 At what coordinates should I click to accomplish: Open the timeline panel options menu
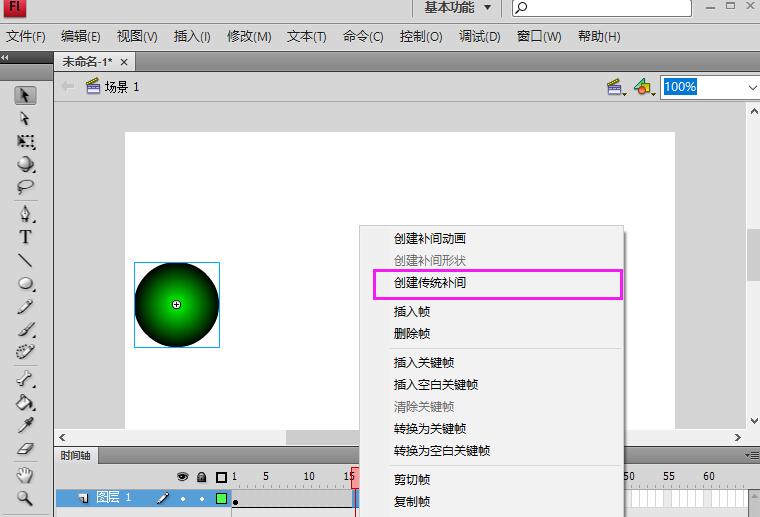[x=752, y=455]
